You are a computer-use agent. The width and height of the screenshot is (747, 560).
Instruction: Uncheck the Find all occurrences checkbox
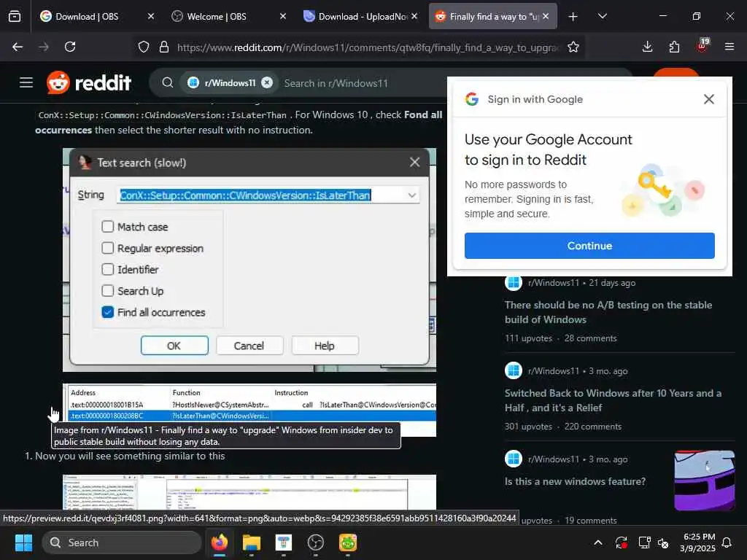tap(108, 312)
